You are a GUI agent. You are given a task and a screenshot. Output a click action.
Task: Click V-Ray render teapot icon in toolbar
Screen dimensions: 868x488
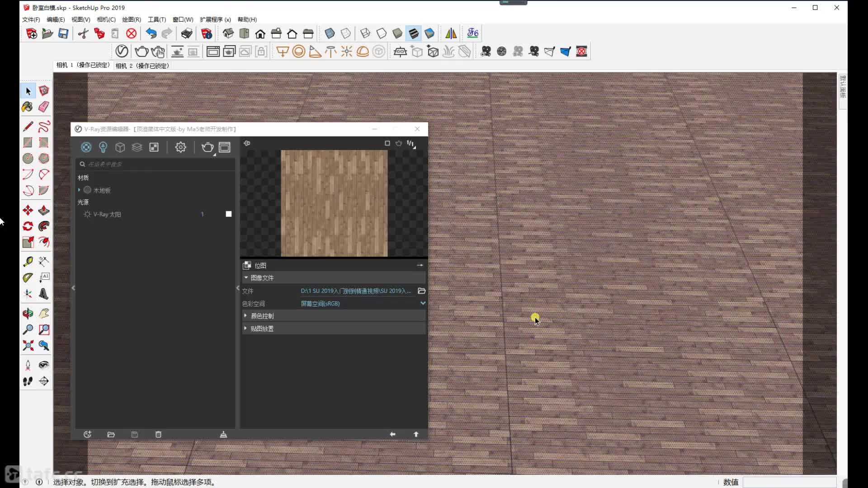click(x=142, y=52)
